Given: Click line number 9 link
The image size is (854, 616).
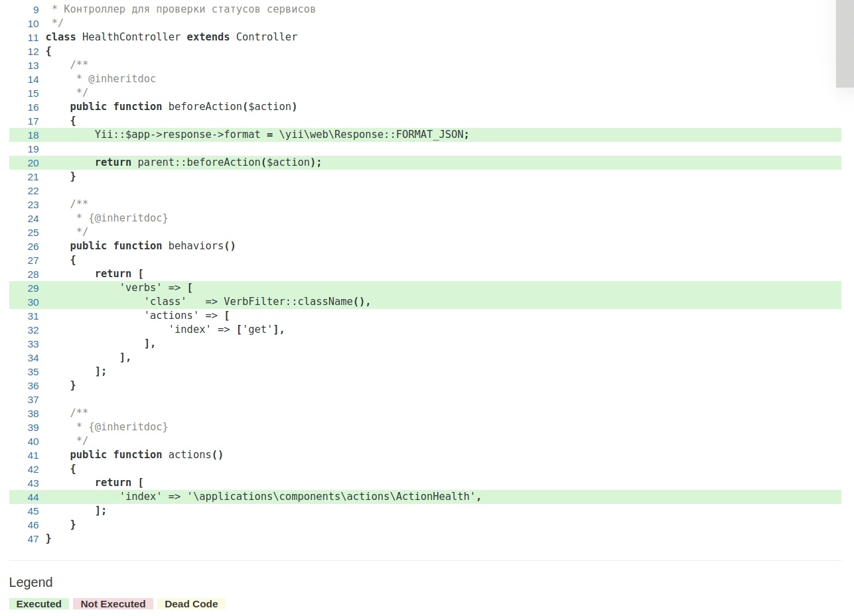Looking at the screenshot, I should click(x=36, y=10).
